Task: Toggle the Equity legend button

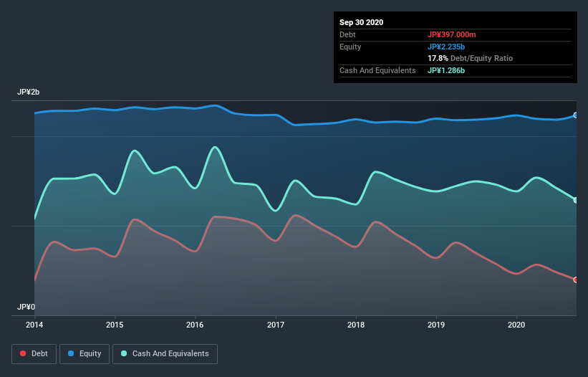Action: coord(85,354)
